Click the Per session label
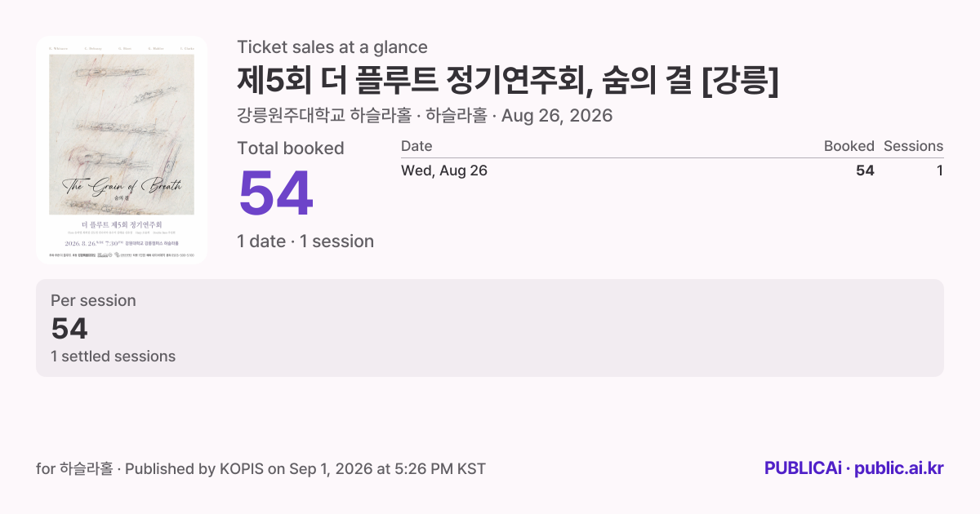 (x=93, y=300)
